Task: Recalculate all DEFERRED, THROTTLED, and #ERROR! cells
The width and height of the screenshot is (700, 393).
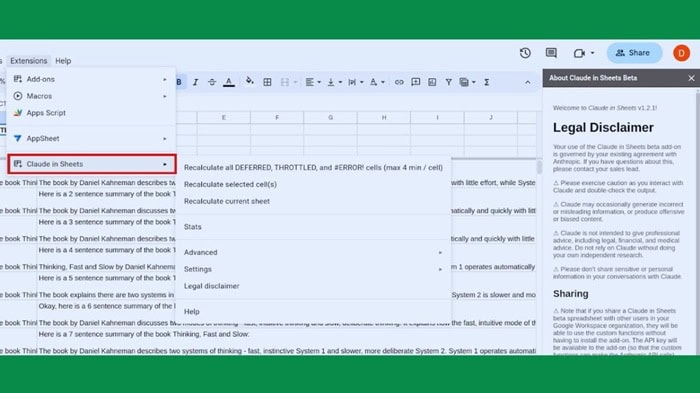Action: click(x=313, y=167)
